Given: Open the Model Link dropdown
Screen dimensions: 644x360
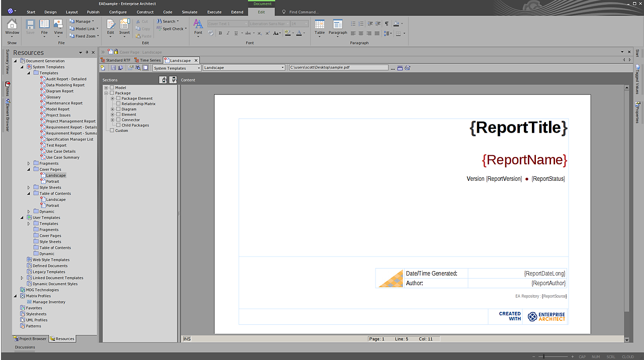Looking at the screenshot, I should point(83,29).
